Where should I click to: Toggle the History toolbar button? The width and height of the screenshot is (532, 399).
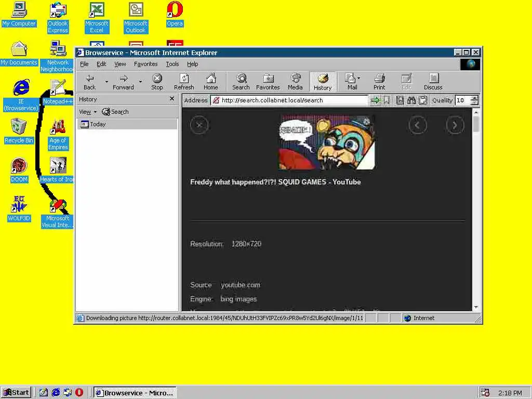(x=323, y=82)
